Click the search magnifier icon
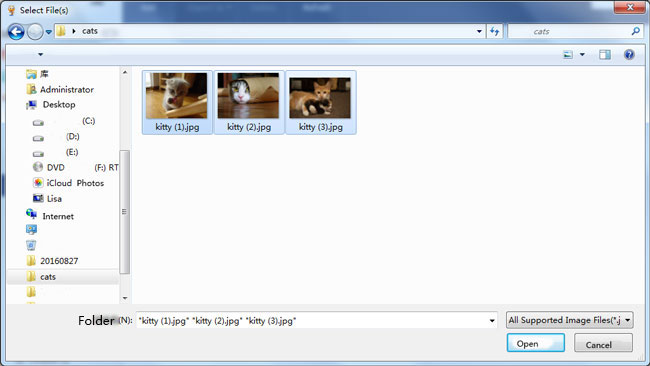 click(635, 31)
